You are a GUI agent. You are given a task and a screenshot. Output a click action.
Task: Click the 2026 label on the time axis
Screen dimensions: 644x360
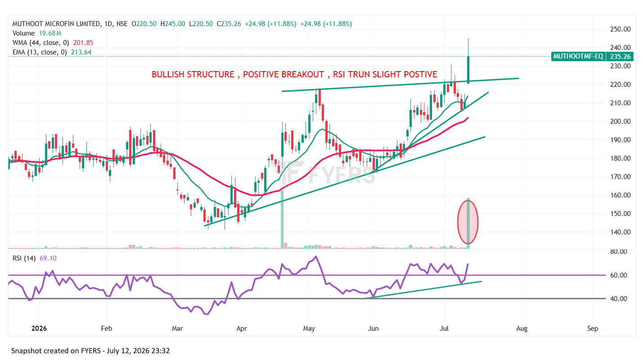click(39, 328)
